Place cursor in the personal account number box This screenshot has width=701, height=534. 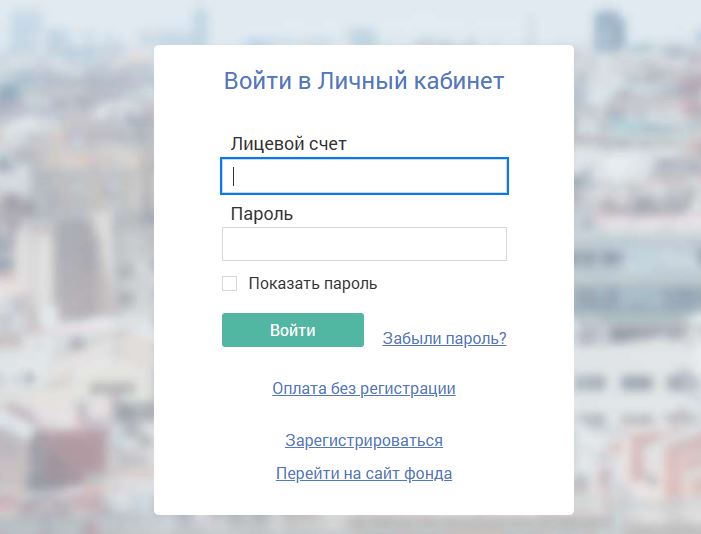point(364,177)
